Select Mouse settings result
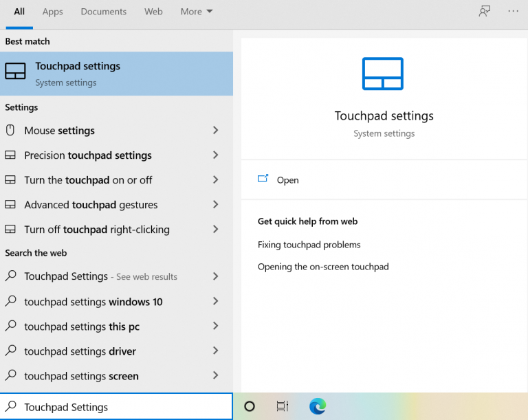Screen dimensions: 528x420 (x=116, y=131)
